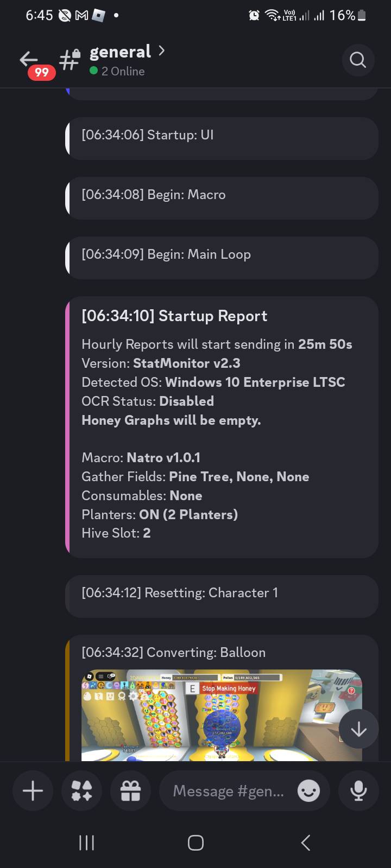Expand channel details via chevron beside general
Screen dimensions: 391x868
(161, 50)
